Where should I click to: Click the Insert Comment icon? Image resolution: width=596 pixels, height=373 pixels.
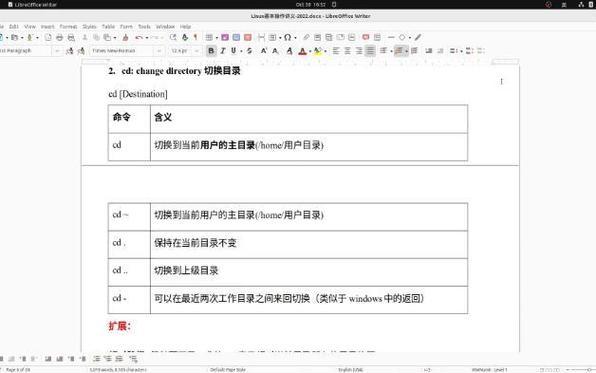[x=366, y=37]
